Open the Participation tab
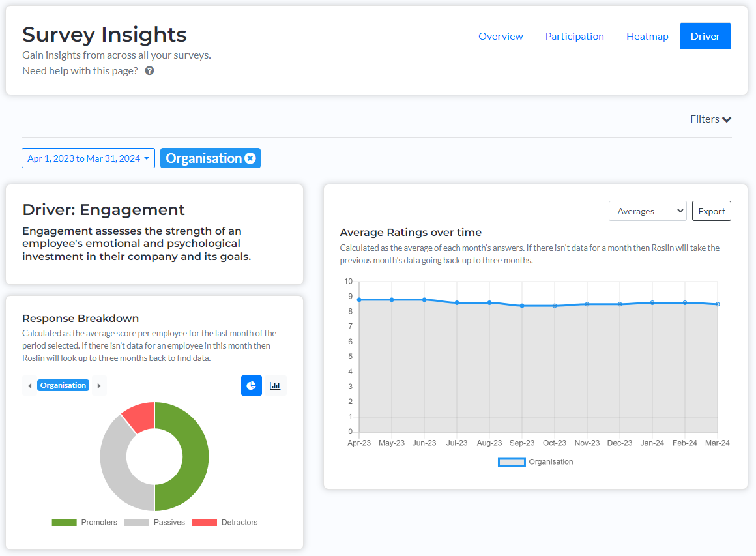This screenshot has height=556, width=756. coord(574,36)
